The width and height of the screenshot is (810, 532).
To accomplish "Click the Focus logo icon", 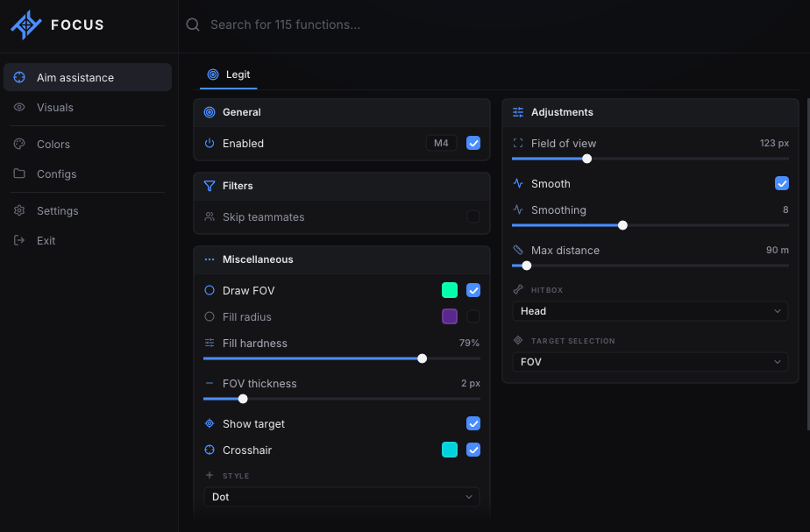I will tap(25, 25).
